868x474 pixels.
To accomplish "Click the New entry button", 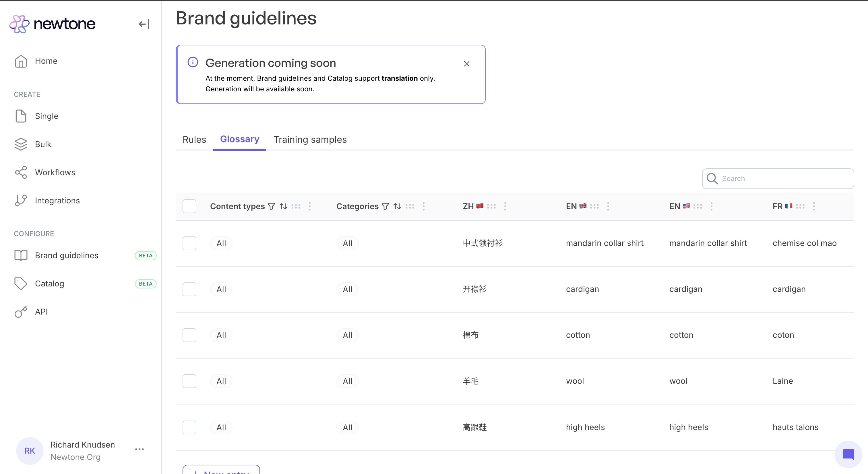I will 221,471.
